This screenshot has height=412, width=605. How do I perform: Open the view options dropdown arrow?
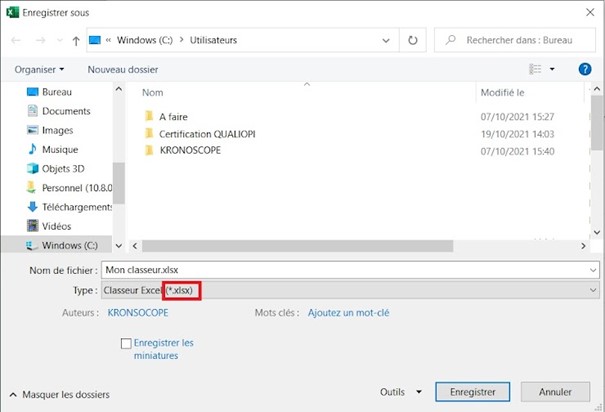point(552,69)
